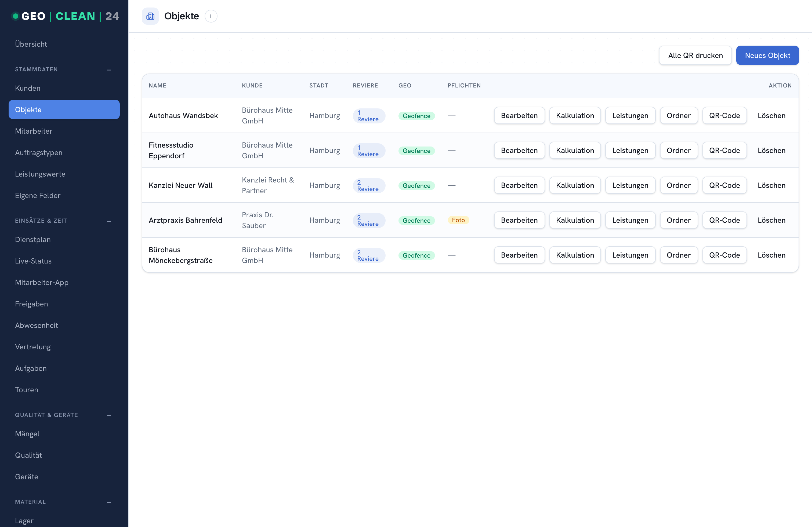This screenshot has height=527, width=812.
Task: Click the 1 Reviere badge for Fitnessstudio Eppendorf
Action: (369, 151)
